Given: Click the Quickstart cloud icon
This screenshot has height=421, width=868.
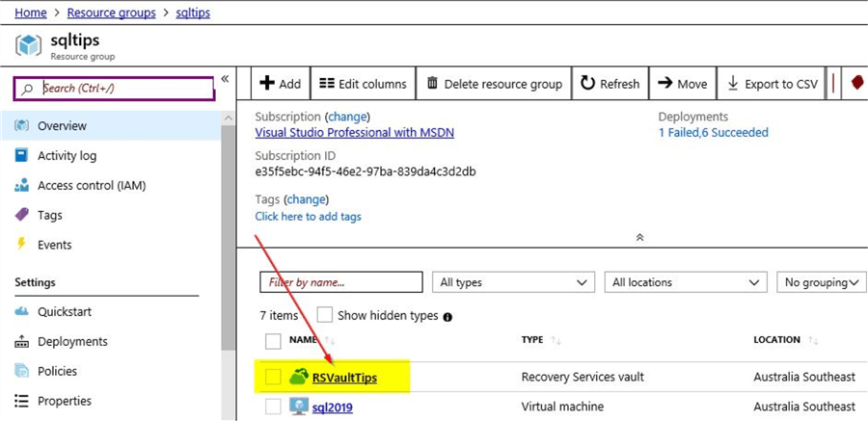Looking at the screenshot, I should coord(21,311).
